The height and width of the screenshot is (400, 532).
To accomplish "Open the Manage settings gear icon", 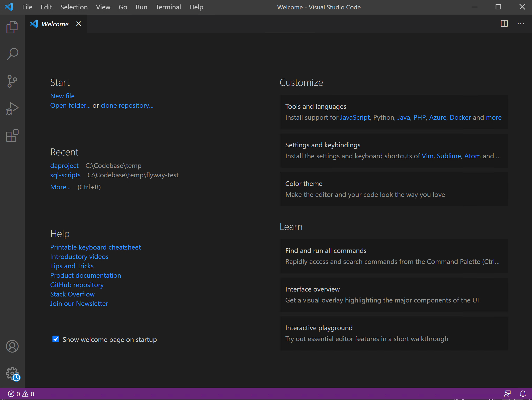I will (12, 374).
